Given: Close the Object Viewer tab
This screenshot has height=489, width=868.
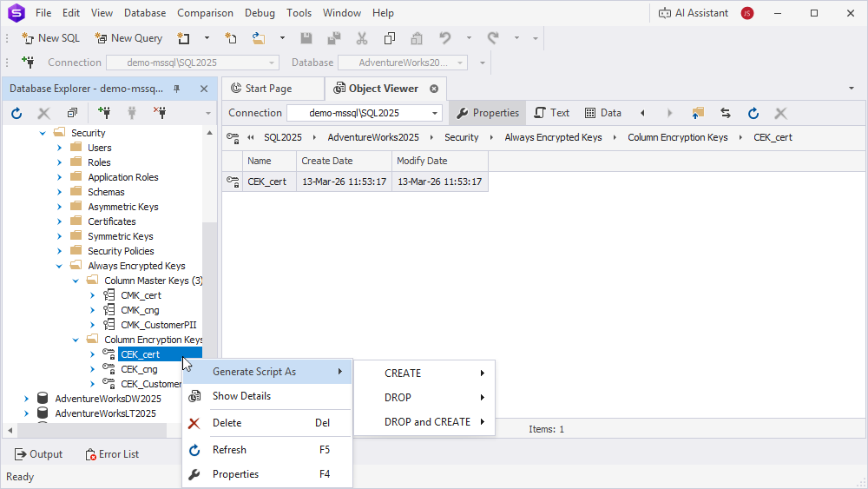Looking at the screenshot, I should click(434, 89).
